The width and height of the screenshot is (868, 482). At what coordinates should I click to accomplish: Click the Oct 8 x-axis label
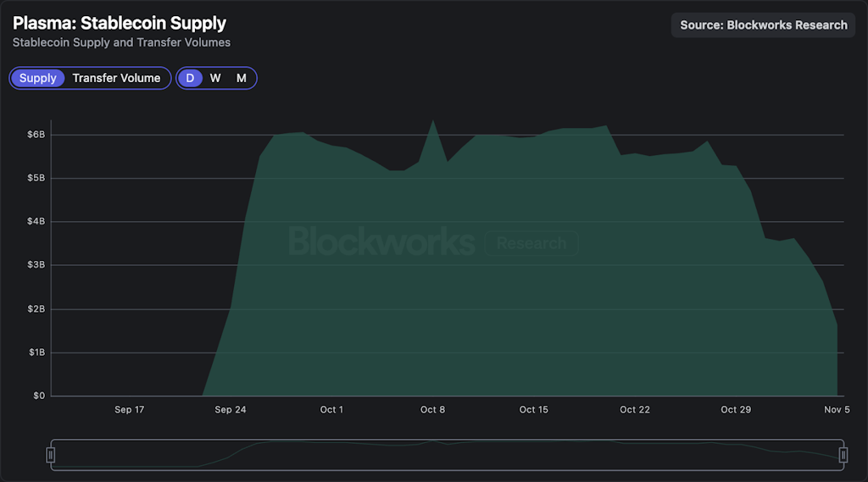click(432, 410)
